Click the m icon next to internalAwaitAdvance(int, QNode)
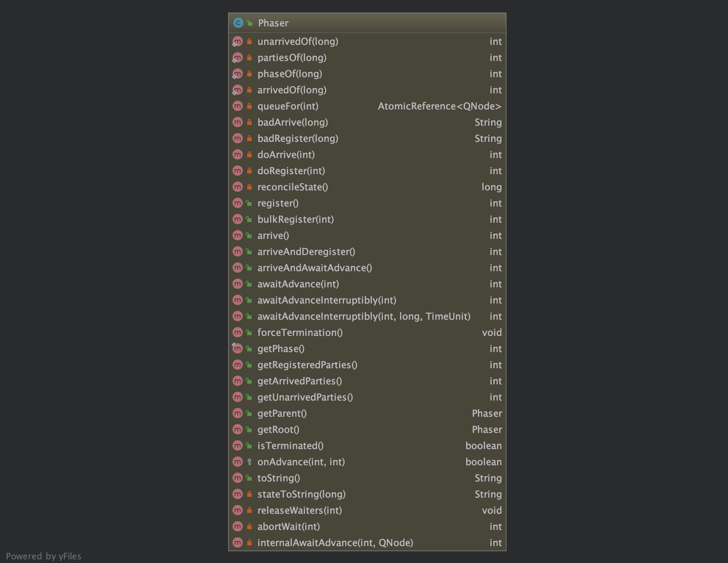The height and width of the screenshot is (563, 728). tap(238, 543)
